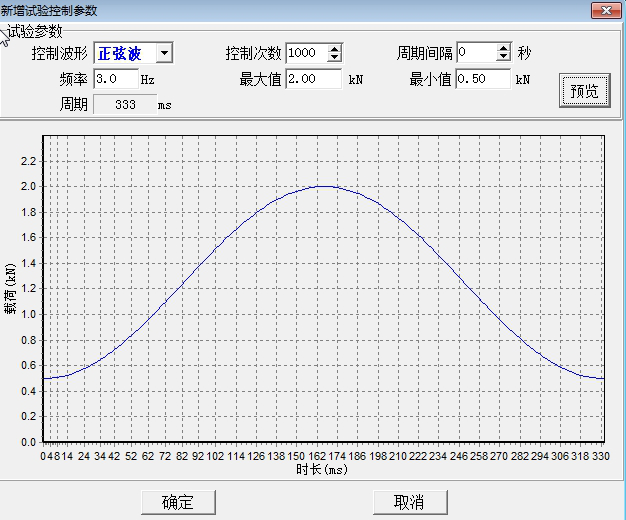Image resolution: width=626 pixels, height=520 pixels.
Task: Dismiss the dialog with 取消
Action: (408, 502)
